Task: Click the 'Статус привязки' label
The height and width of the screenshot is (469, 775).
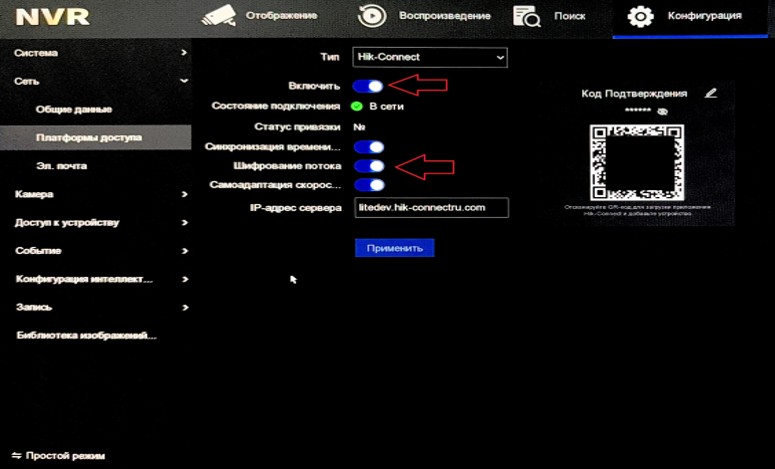Action: (x=297, y=127)
